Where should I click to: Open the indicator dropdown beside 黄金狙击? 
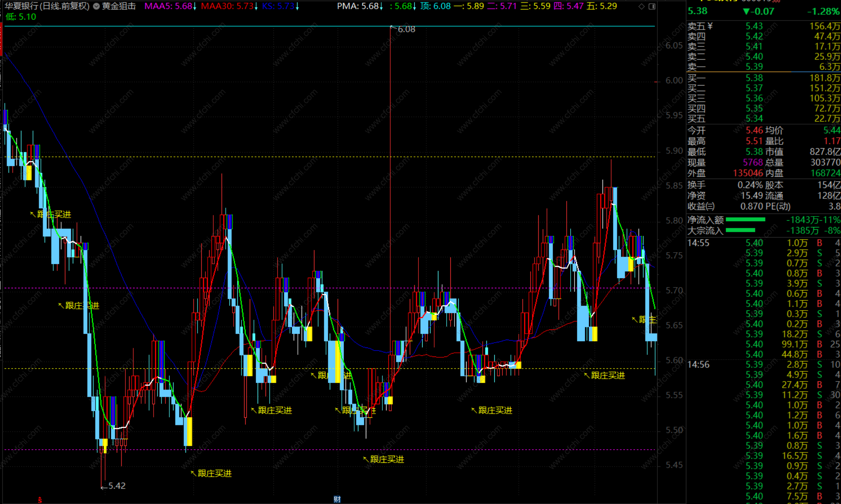(x=97, y=6)
